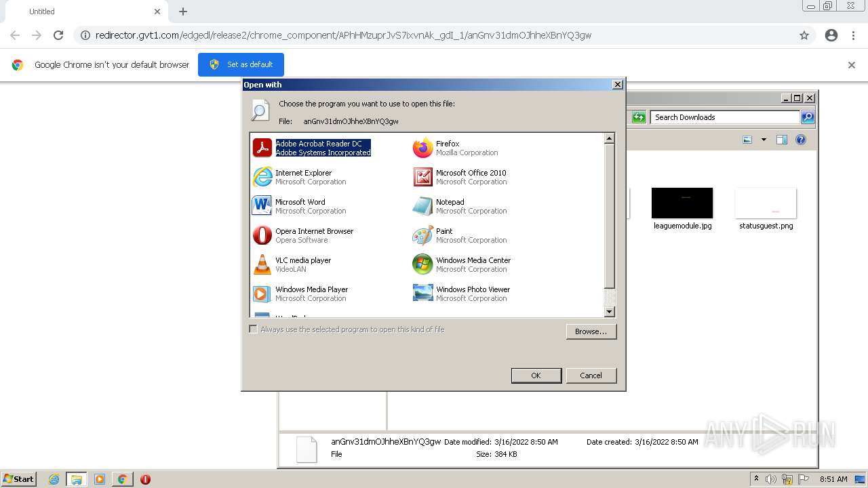Open Internet Explorer from taskbar
This screenshot has height=488, width=868.
click(54, 479)
